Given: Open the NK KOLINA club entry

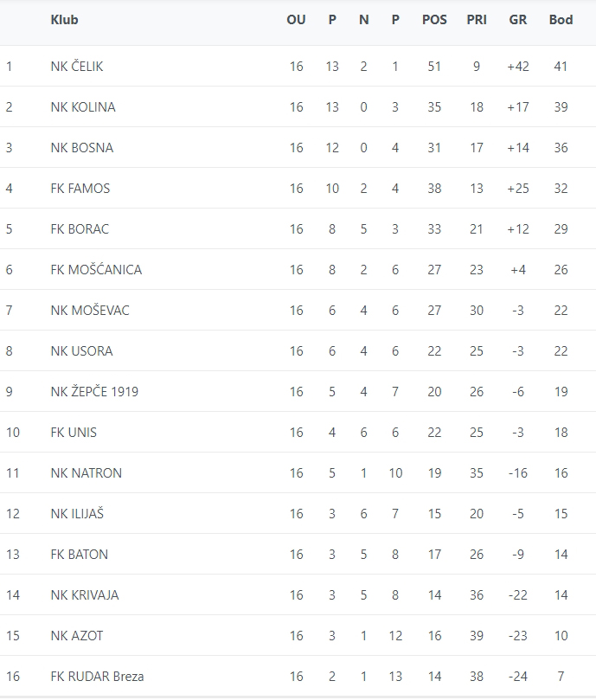Looking at the screenshot, I should (83, 107).
